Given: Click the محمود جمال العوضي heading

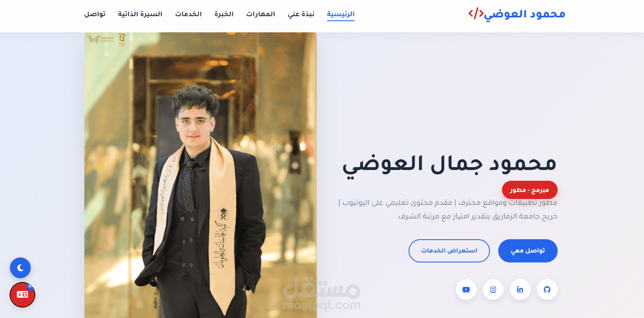Looking at the screenshot, I should [449, 163].
